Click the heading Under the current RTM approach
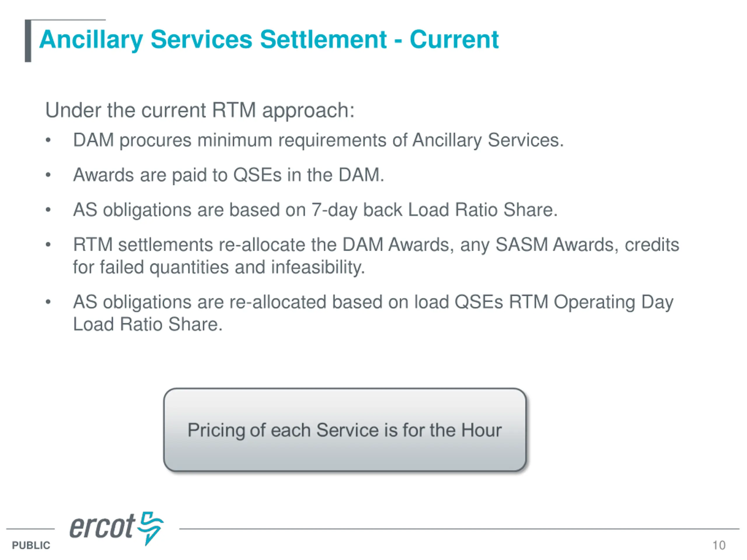747x560 pixels. 200,110
